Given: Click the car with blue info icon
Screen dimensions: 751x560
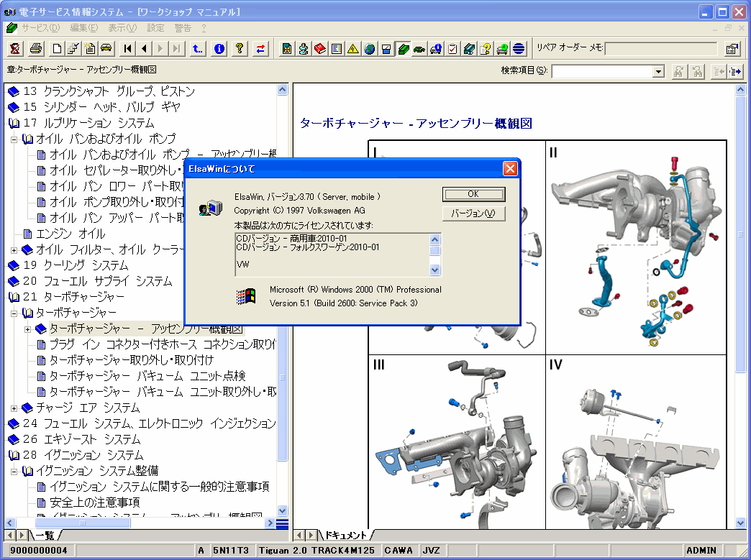Looking at the screenshot, I should [x=436, y=48].
